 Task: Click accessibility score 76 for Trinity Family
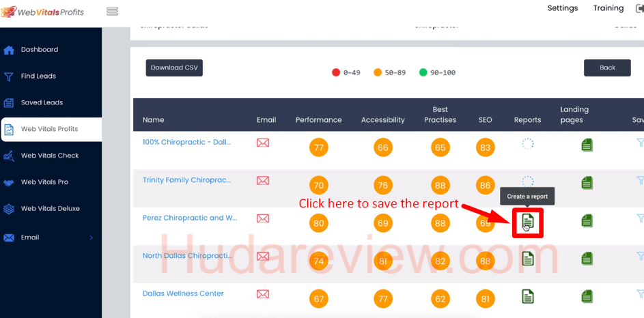(383, 186)
